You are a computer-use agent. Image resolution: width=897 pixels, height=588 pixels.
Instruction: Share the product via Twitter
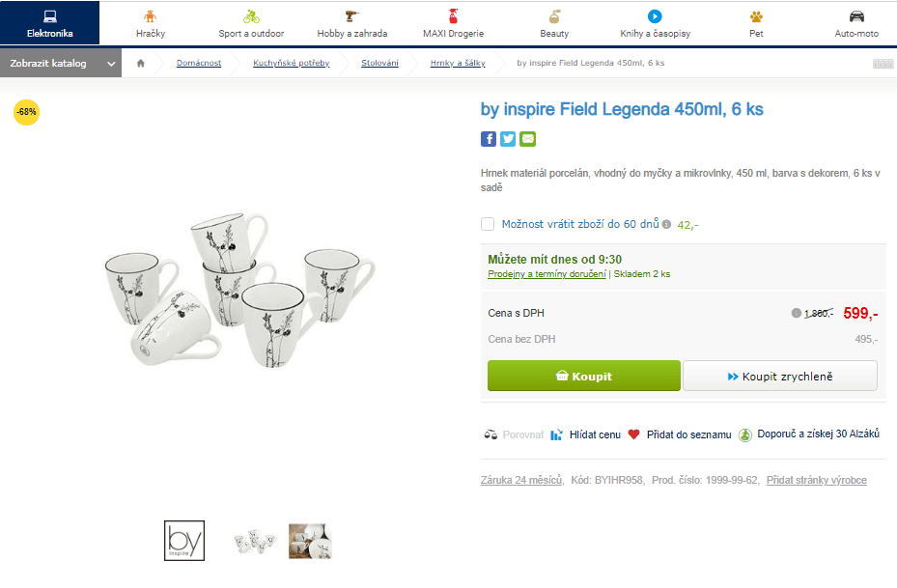click(x=508, y=139)
